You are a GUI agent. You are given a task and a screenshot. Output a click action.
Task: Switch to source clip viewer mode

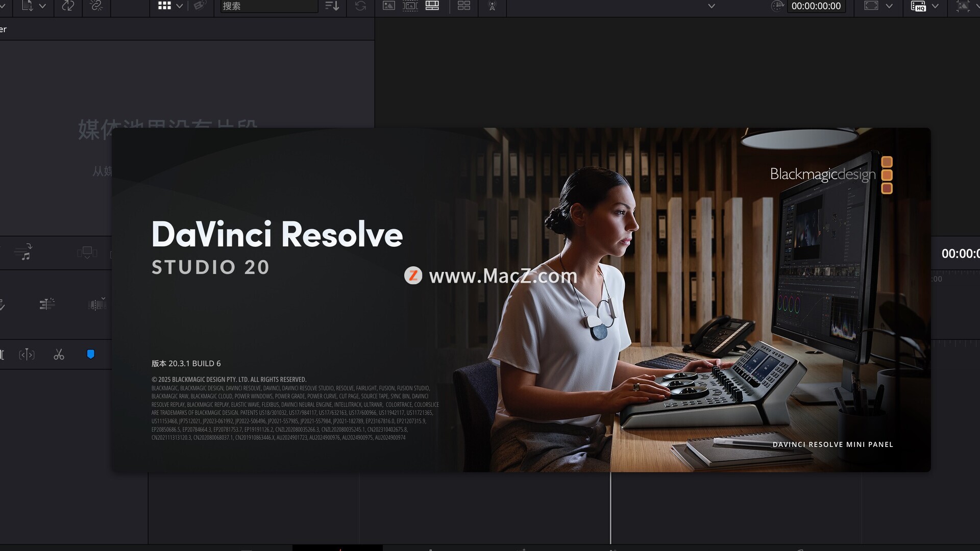click(x=389, y=6)
